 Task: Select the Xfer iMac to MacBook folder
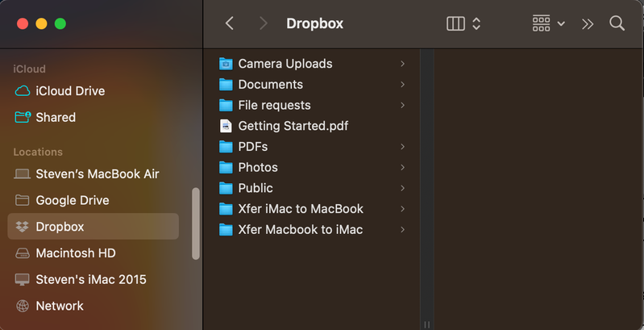300,209
